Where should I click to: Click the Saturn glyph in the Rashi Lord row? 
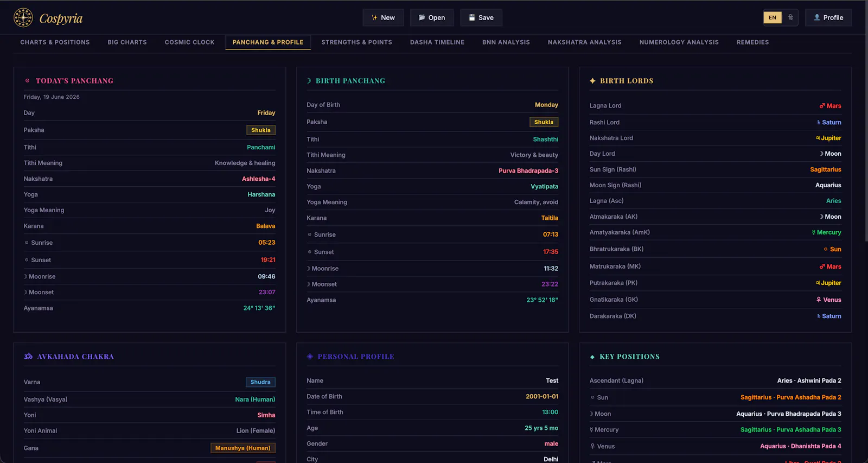click(x=819, y=123)
